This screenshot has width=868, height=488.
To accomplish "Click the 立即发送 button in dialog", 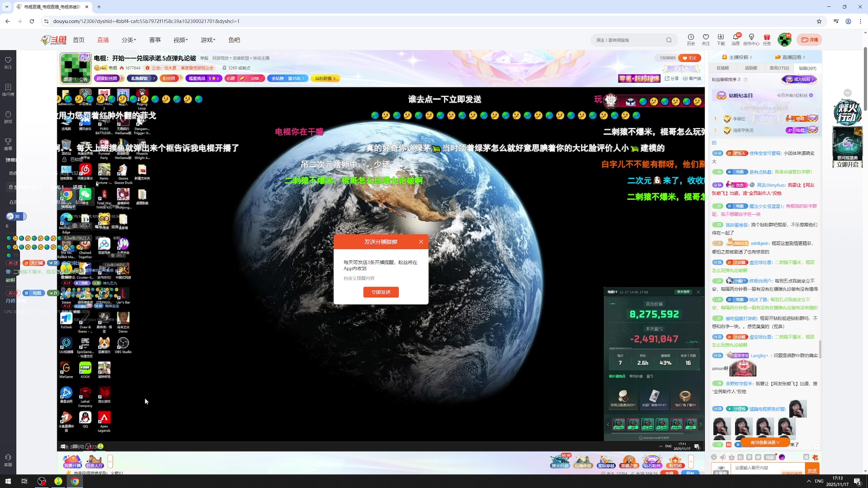I will 381,292.
